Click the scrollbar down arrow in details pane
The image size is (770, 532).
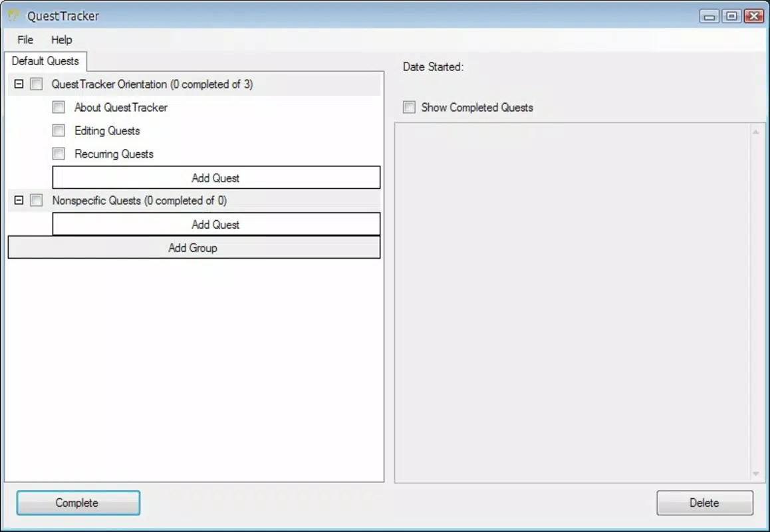click(756, 473)
